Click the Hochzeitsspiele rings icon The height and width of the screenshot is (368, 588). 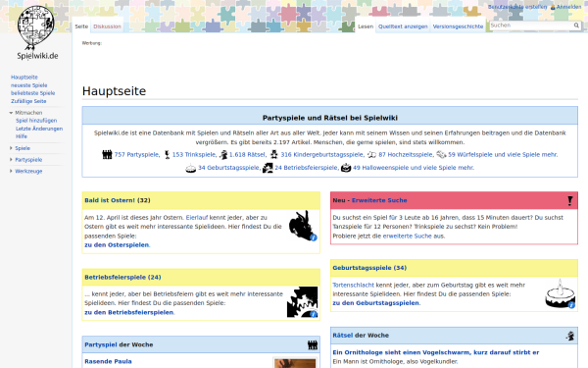pyautogui.click(x=371, y=154)
